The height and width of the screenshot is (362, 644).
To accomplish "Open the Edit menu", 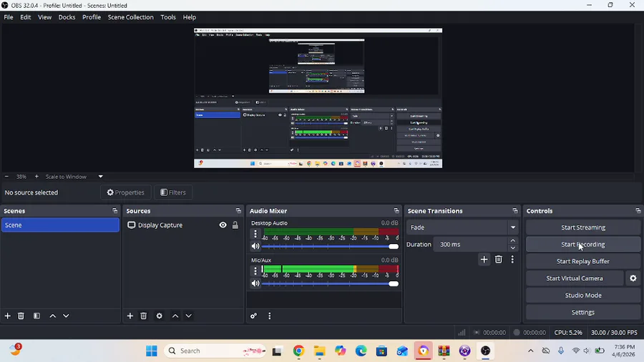I will coord(26,17).
